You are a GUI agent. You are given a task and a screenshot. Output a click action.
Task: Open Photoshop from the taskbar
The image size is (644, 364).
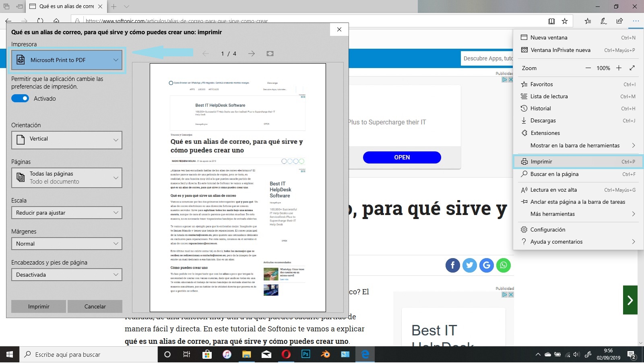306,354
